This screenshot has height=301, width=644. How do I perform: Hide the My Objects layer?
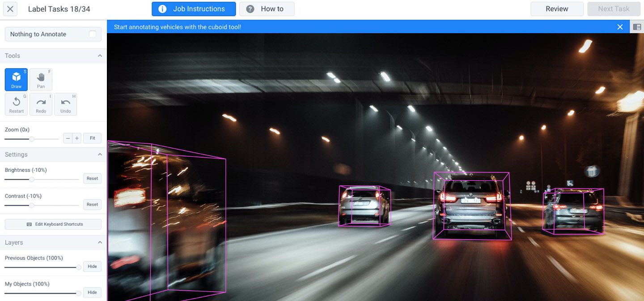pos(92,292)
